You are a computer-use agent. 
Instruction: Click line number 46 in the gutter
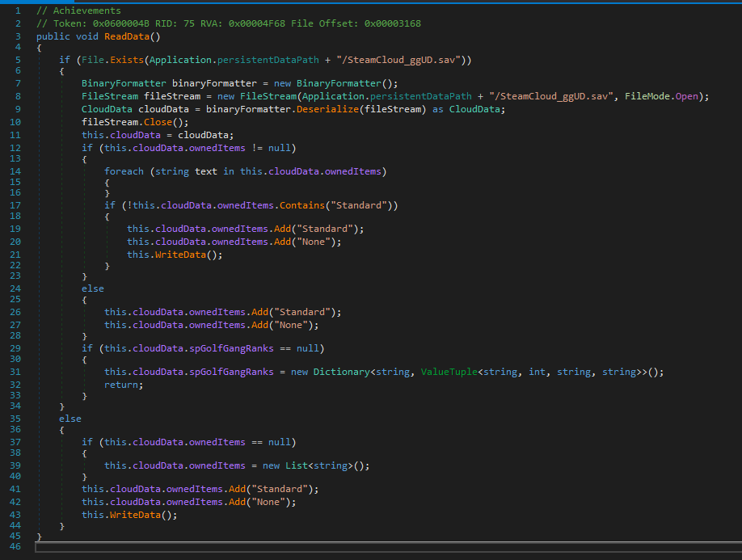15,547
